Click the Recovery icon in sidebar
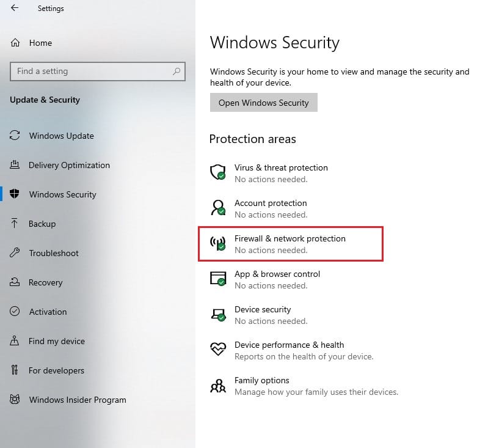The width and height of the screenshot is (477, 448). tap(15, 282)
